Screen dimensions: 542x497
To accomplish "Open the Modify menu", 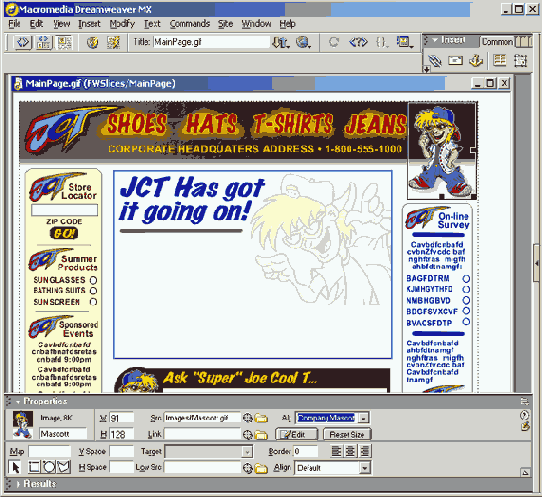I will click(x=122, y=24).
